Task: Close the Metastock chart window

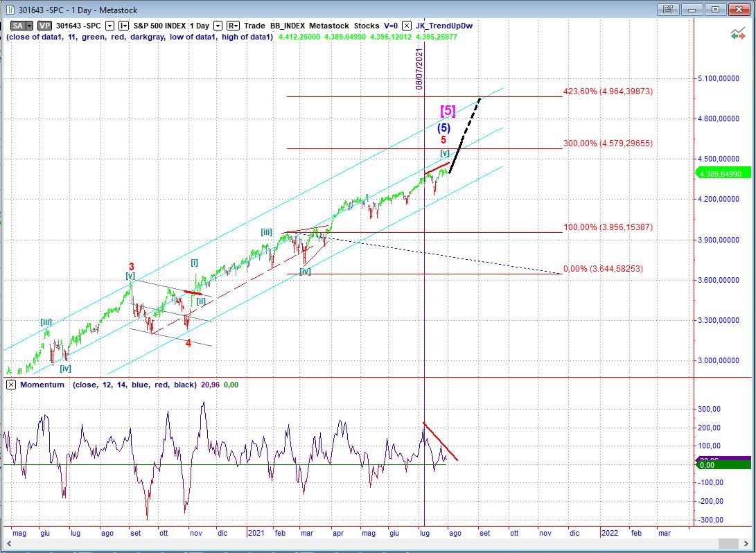Action: coord(738,9)
